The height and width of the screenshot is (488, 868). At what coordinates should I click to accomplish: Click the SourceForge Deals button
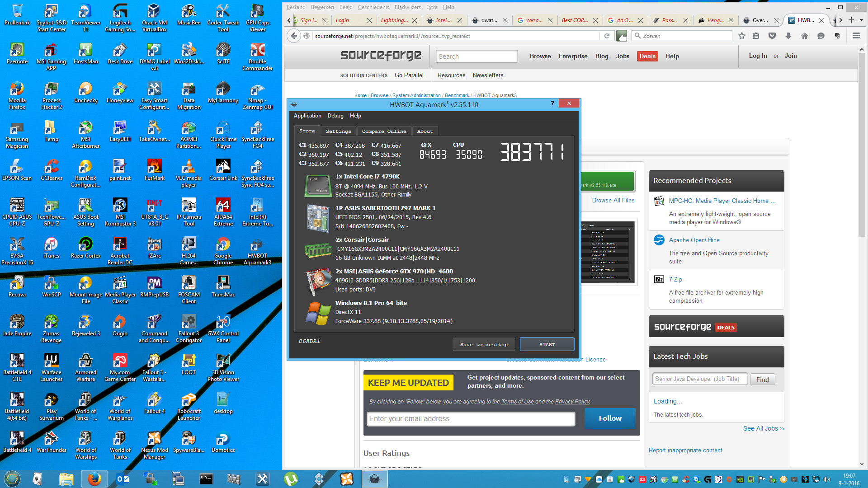(647, 56)
